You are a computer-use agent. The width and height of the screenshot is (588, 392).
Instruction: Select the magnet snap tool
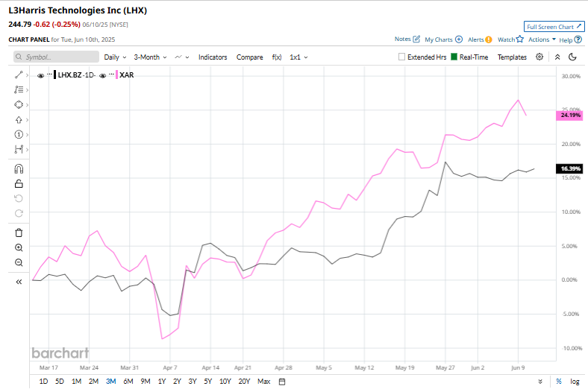19,168
